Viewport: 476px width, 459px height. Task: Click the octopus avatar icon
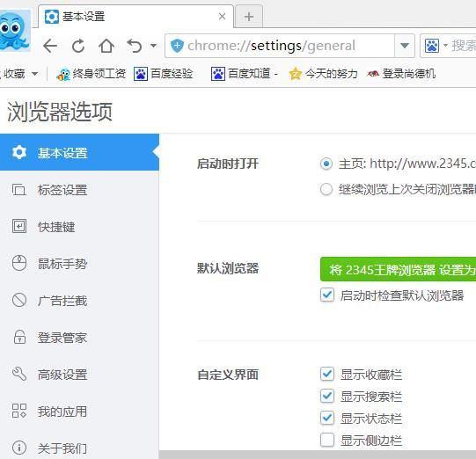(x=14, y=31)
